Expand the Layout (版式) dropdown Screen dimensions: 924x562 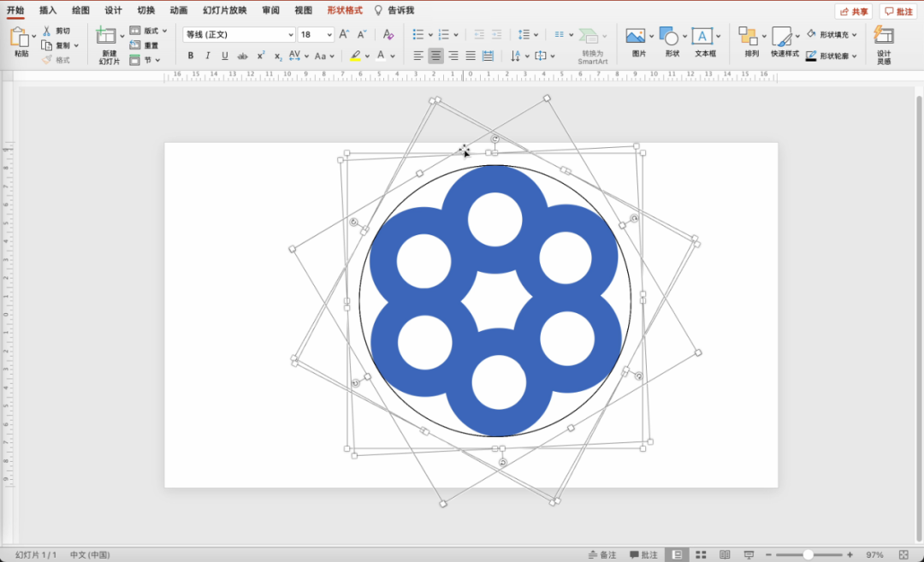click(165, 31)
